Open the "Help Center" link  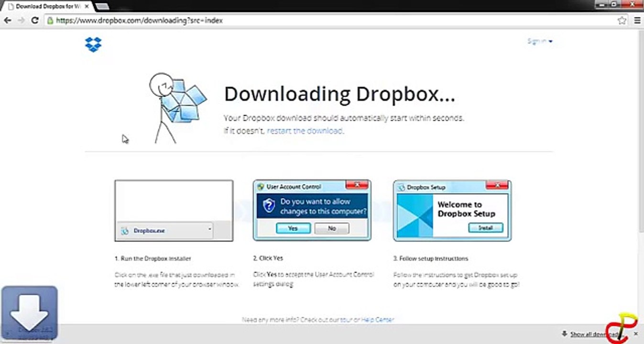(378, 320)
